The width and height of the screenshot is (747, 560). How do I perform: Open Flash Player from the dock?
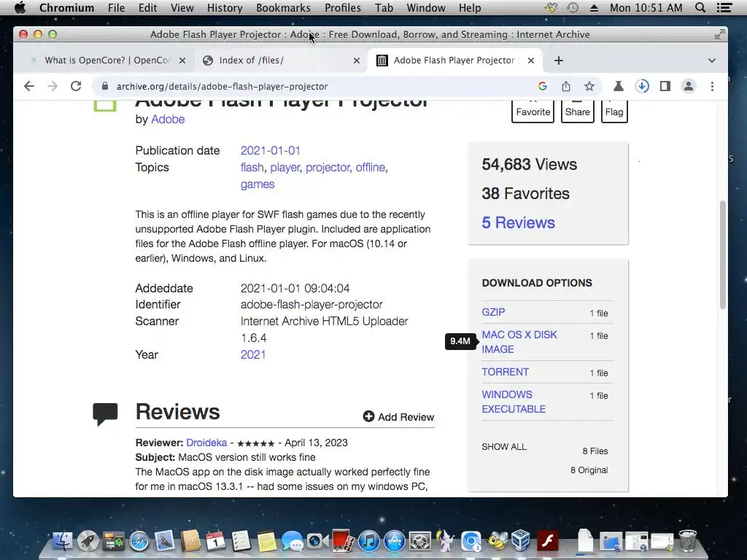tap(547, 542)
